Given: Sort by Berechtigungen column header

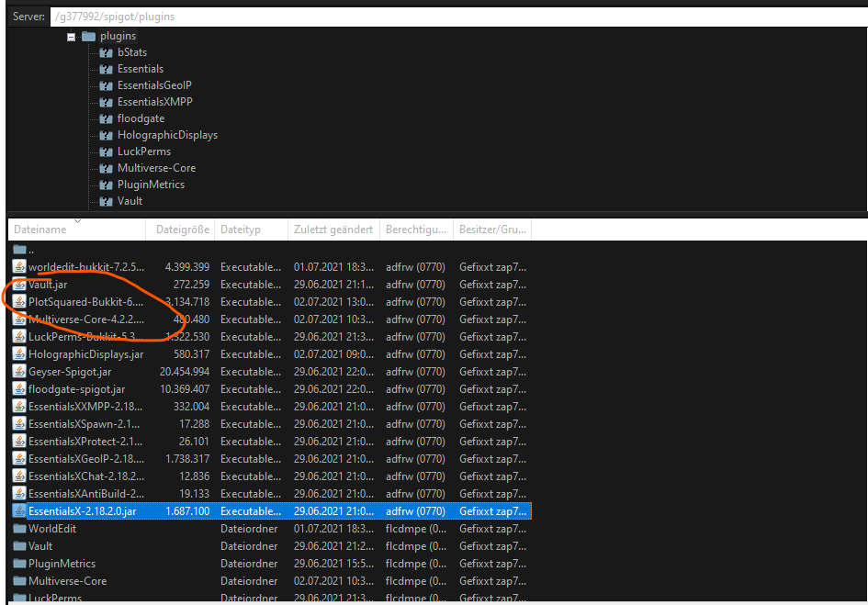Looking at the screenshot, I should tap(416, 230).
